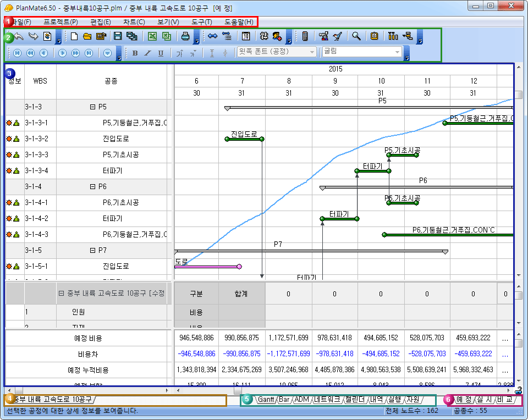Click the magnifying glass search icon
Viewport: 528px width, 420px height.
point(356,36)
